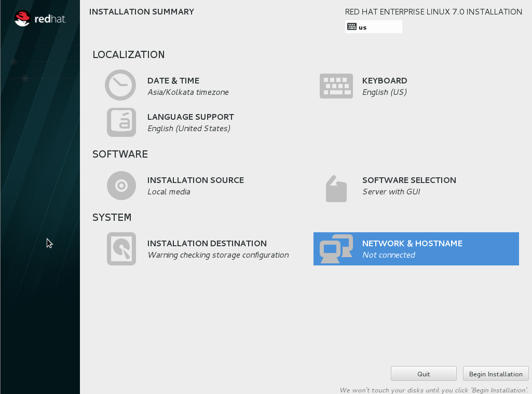Click 'English (US)' keyboard status text
Image resolution: width=532 pixels, height=394 pixels.
(x=385, y=92)
